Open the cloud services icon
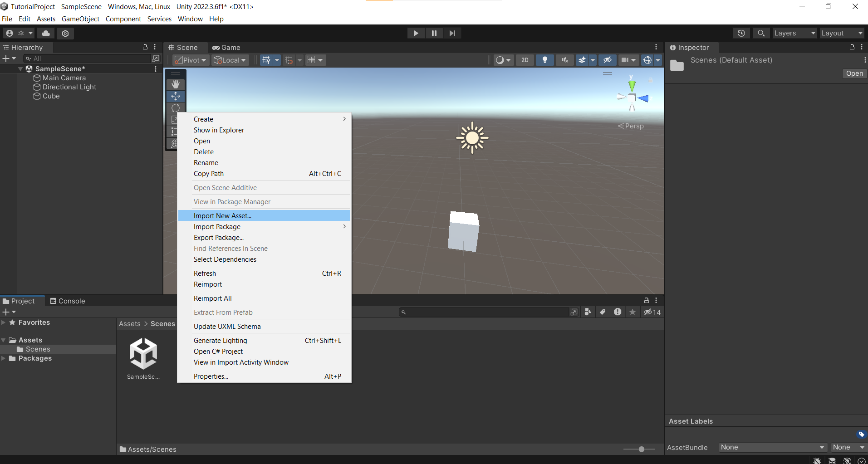 tap(46, 33)
